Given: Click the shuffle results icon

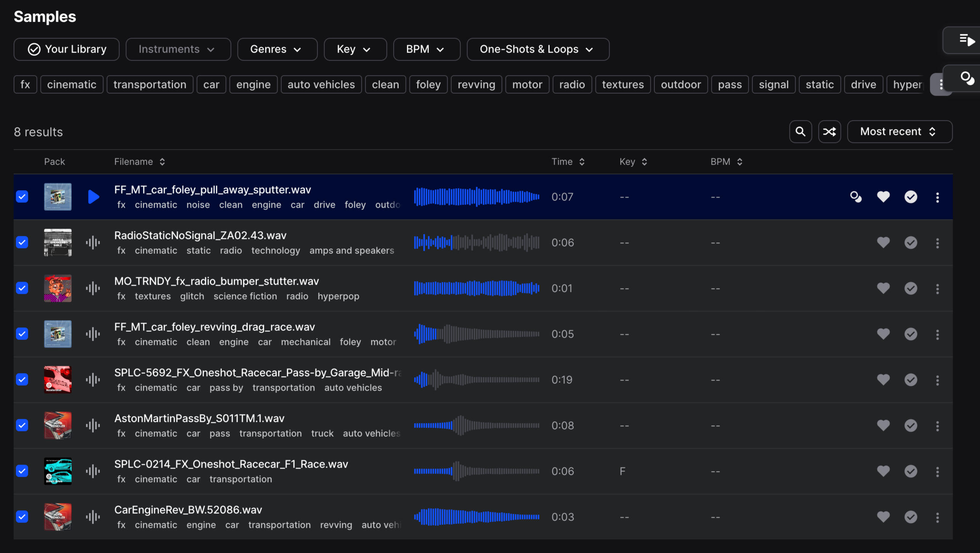Looking at the screenshot, I should (x=829, y=132).
